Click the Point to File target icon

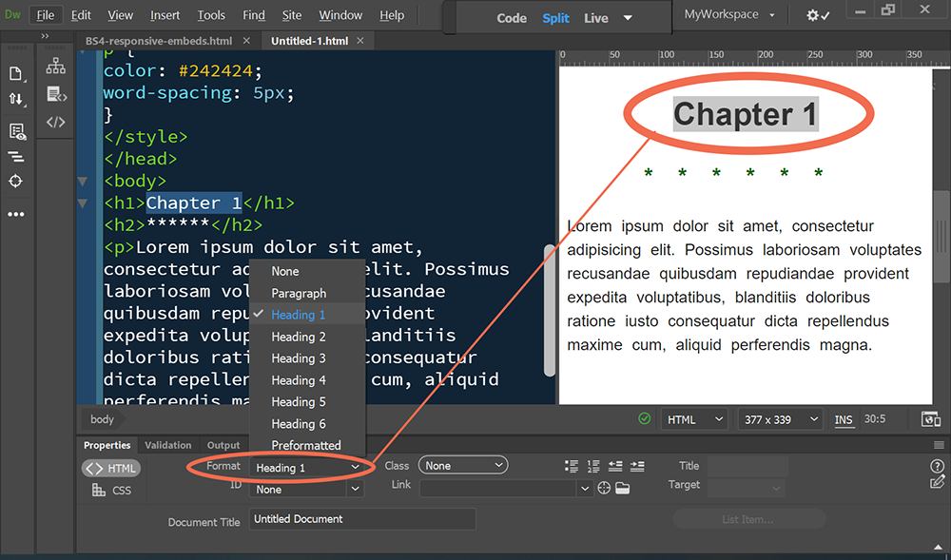tap(604, 489)
